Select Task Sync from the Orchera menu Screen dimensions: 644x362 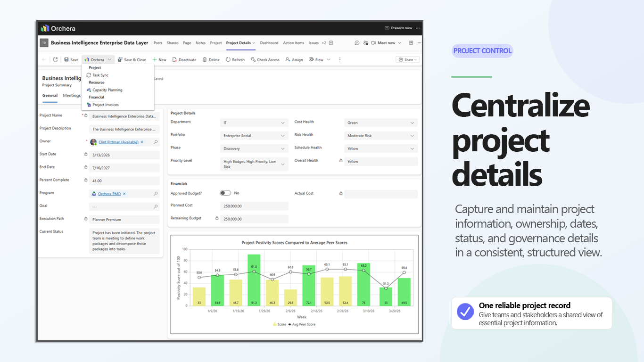pos(97,75)
